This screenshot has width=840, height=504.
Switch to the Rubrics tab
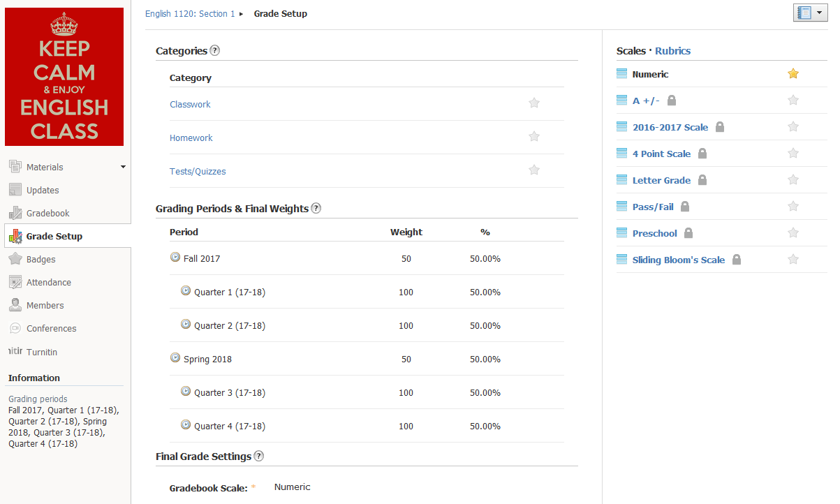coord(672,51)
